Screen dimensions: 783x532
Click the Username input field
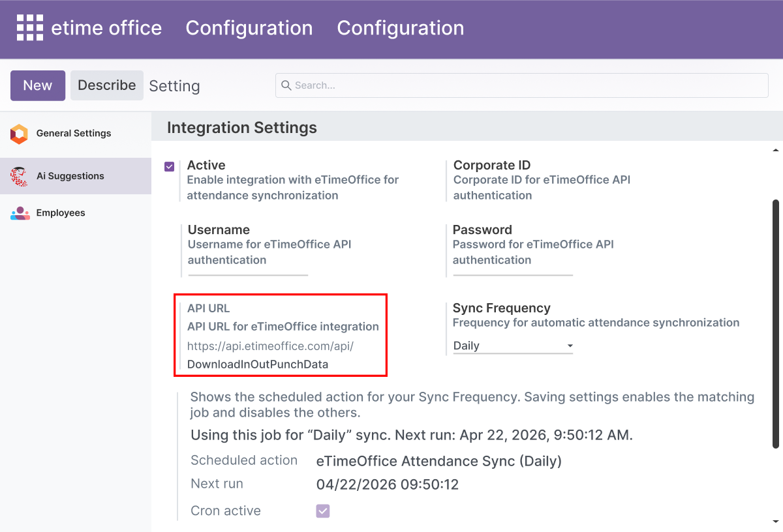coord(248,269)
